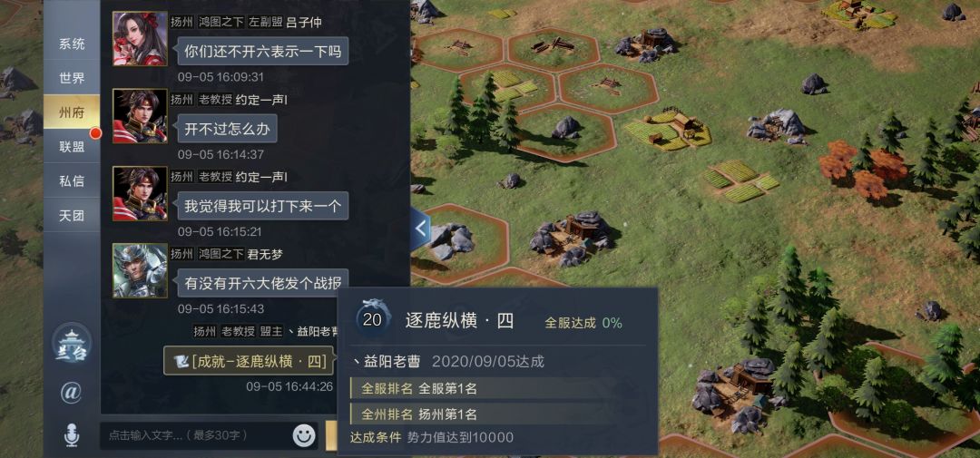Open the 兰台 pavilion icon
The height and width of the screenshot is (458, 980).
tap(72, 343)
